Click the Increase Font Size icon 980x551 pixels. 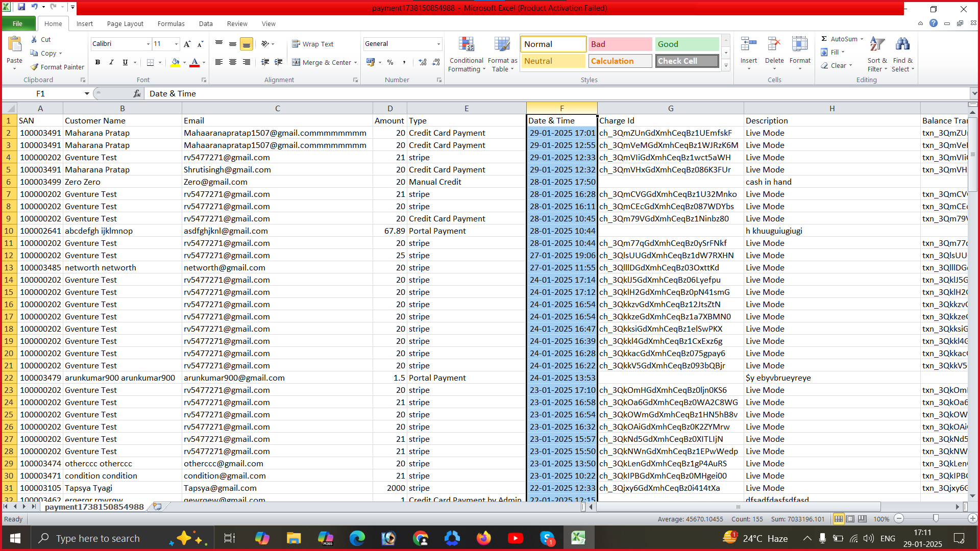187,44
